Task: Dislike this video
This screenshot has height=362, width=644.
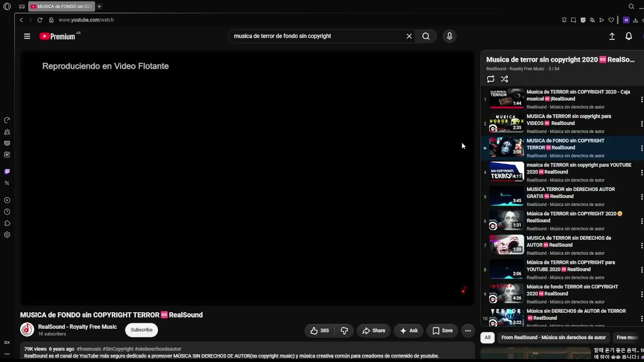Action: (x=344, y=330)
